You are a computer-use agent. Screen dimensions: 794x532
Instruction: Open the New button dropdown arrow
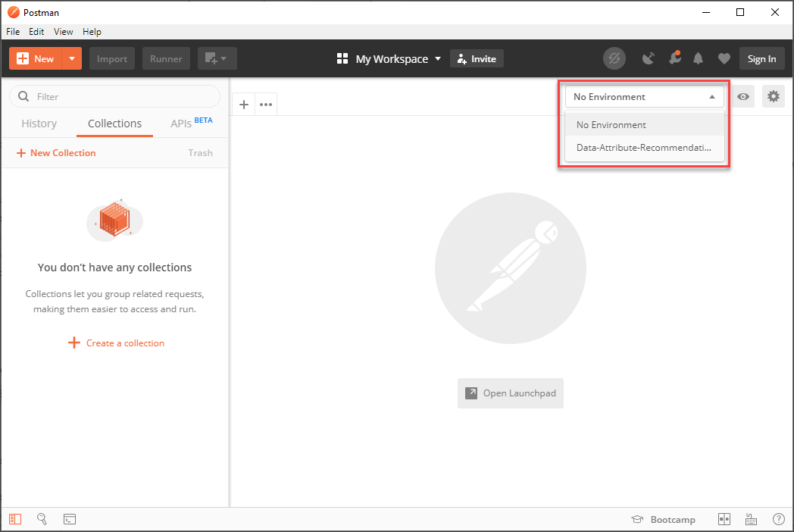point(72,59)
